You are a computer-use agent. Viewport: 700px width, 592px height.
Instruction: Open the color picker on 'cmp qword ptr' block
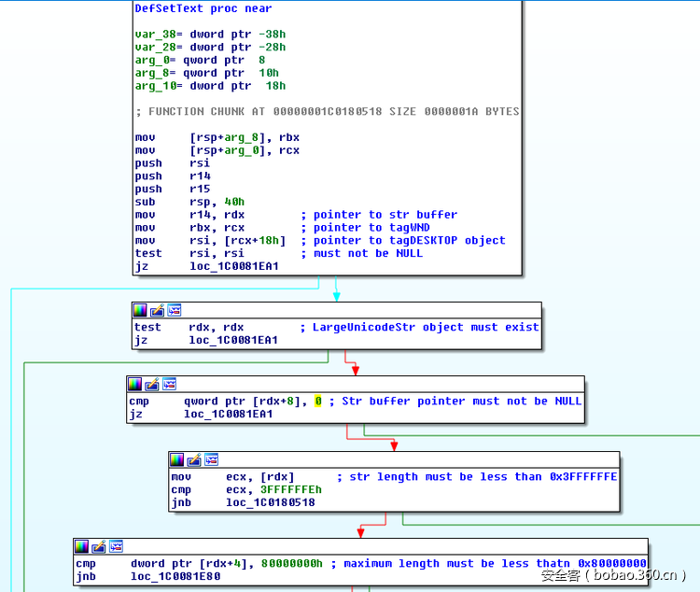pos(135,384)
